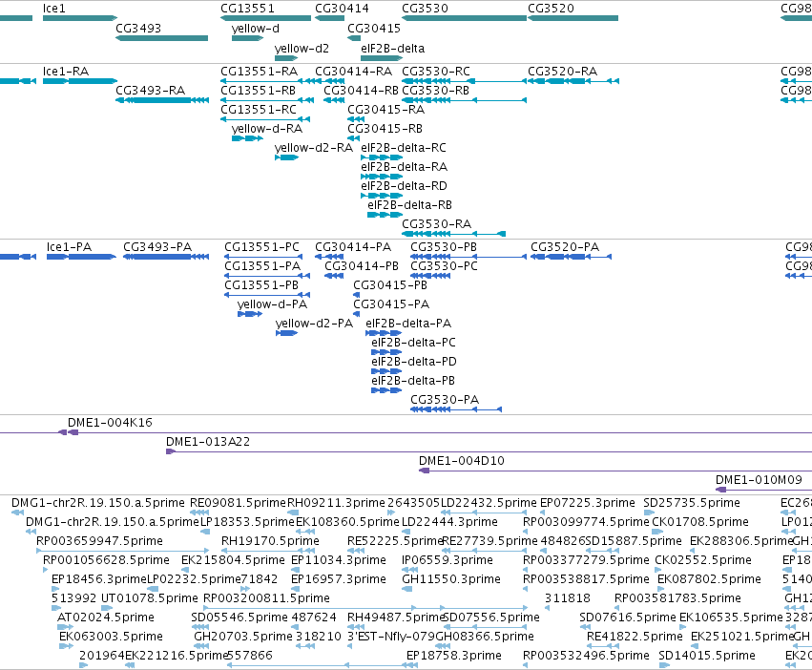Select the EP07225.3prime EST label

[x=587, y=503]
